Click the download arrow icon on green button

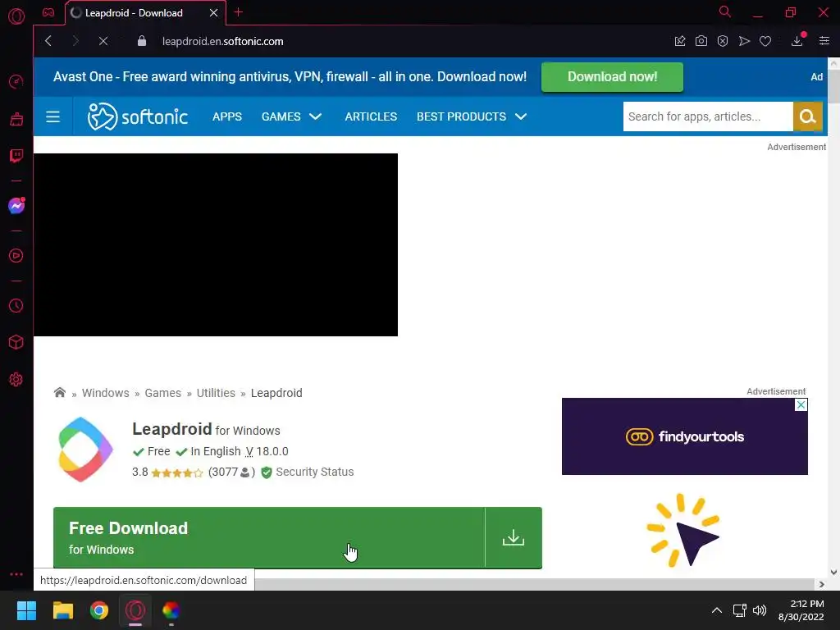[x=514, y=538]
